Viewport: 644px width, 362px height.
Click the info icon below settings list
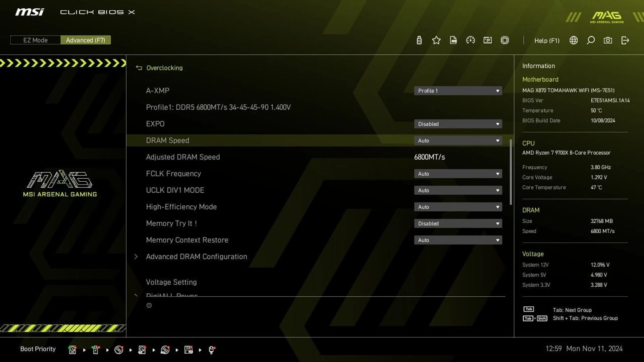(149, 305)
